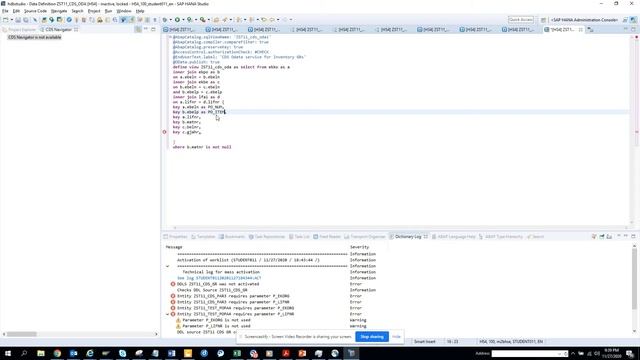Viewport: 640px width, 360px height.
Task: Switch to the Search tab
Action: (x=535, y=237)
